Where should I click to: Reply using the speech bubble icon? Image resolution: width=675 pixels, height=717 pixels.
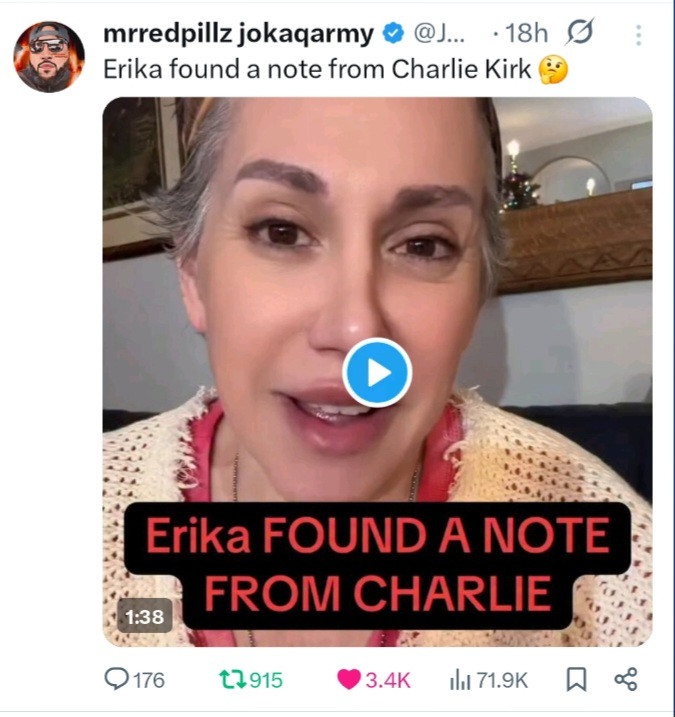point(117,679)
